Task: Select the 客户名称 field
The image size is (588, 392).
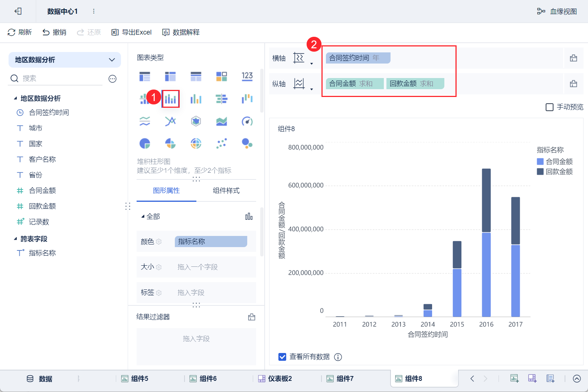Action: 42,159
